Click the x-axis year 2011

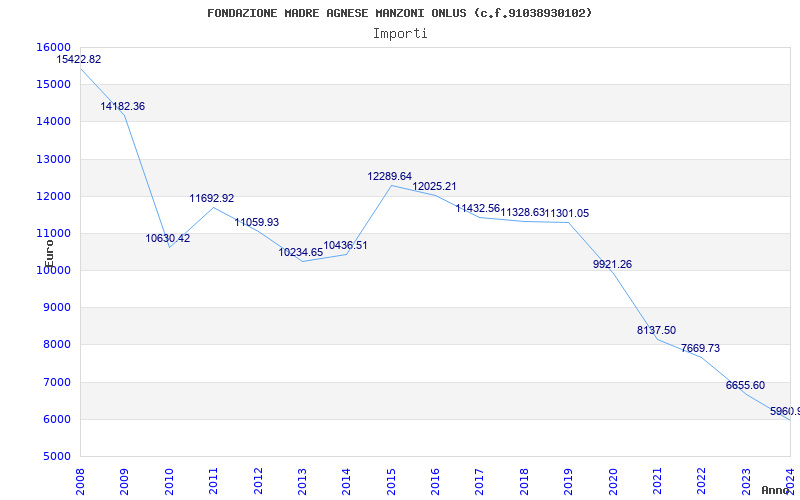click(213, 481)
